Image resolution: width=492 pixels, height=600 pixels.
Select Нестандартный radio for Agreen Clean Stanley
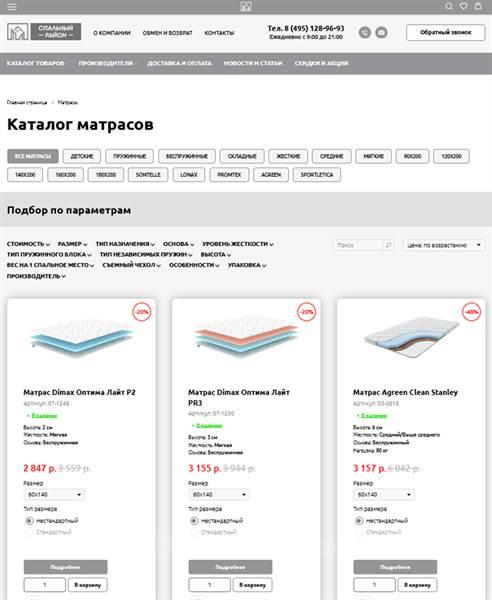[359, 521]
